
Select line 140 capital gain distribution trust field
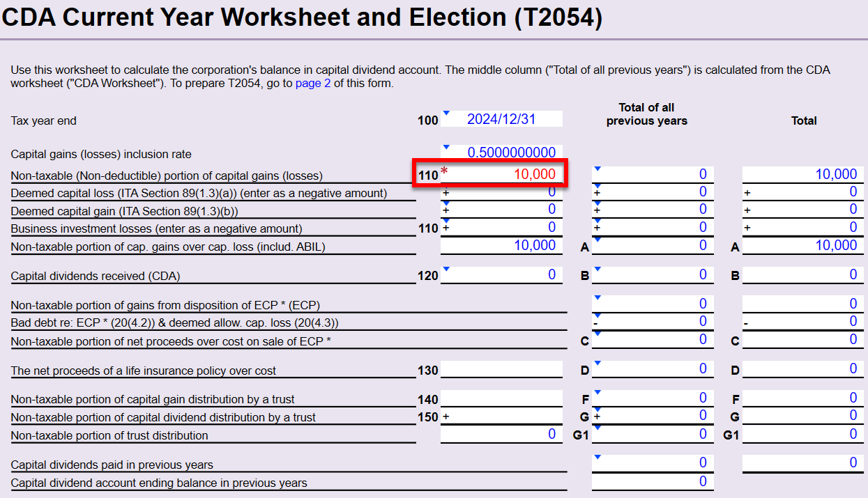(501, 398)
